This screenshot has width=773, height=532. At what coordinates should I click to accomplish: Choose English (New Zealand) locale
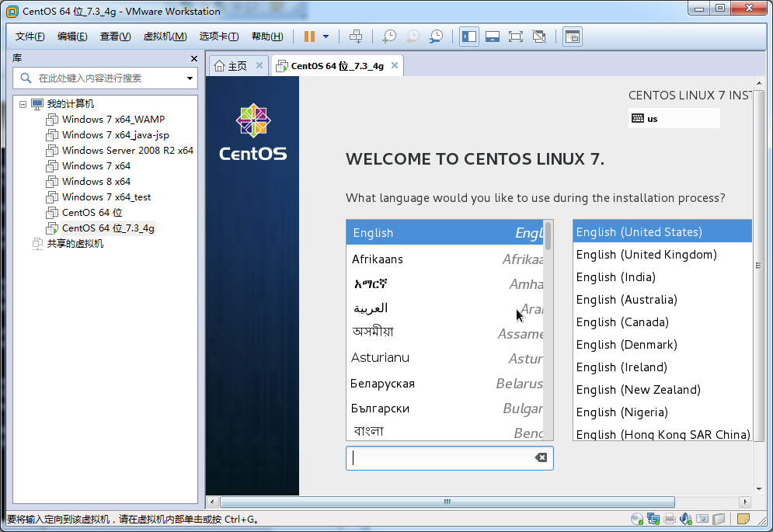(x=663, y=390)
